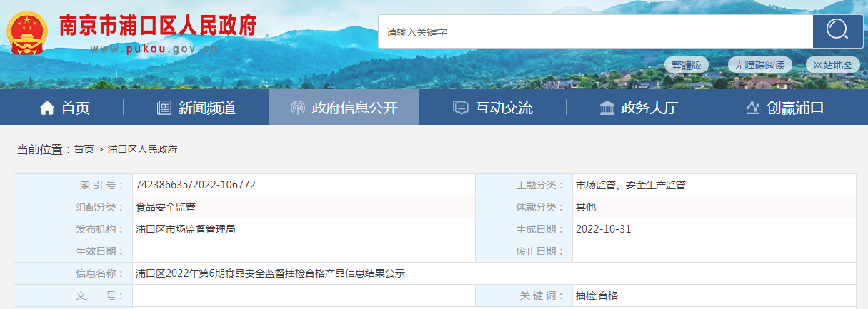Screen dimensions: 868x309
Task: Click the 浦口区人民政府 breadcrumb link
Action: coord(142,149)
